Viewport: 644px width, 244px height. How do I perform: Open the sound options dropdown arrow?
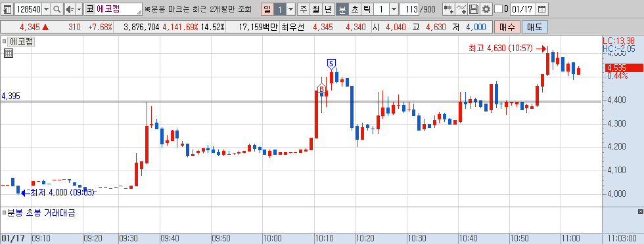click(79, 9)
